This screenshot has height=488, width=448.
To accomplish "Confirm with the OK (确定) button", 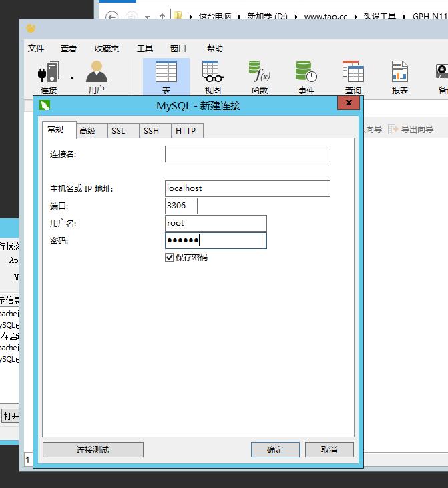I will pyautogui.click(x=275, y=450).
